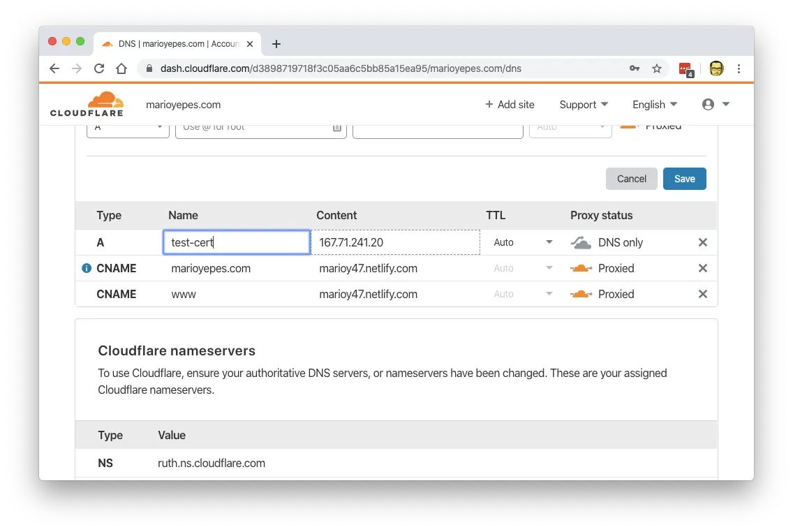Open the TTL dropdown for marioyepes.com record

[522, 268]
